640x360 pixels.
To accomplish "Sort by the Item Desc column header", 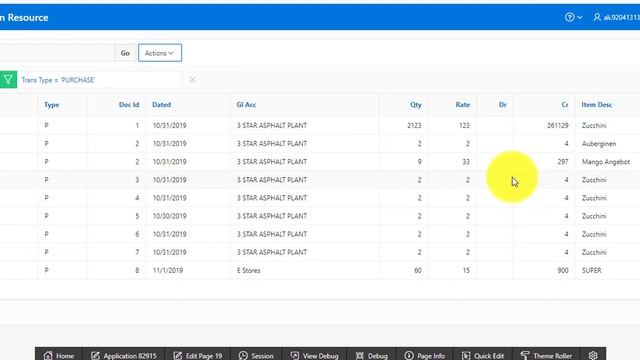I will tap(597, 105).
